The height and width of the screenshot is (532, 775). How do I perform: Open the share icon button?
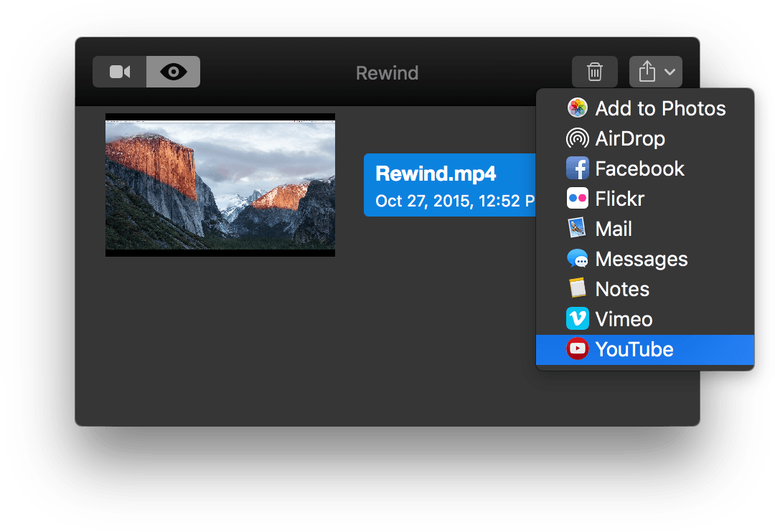(x=647, y=72)
